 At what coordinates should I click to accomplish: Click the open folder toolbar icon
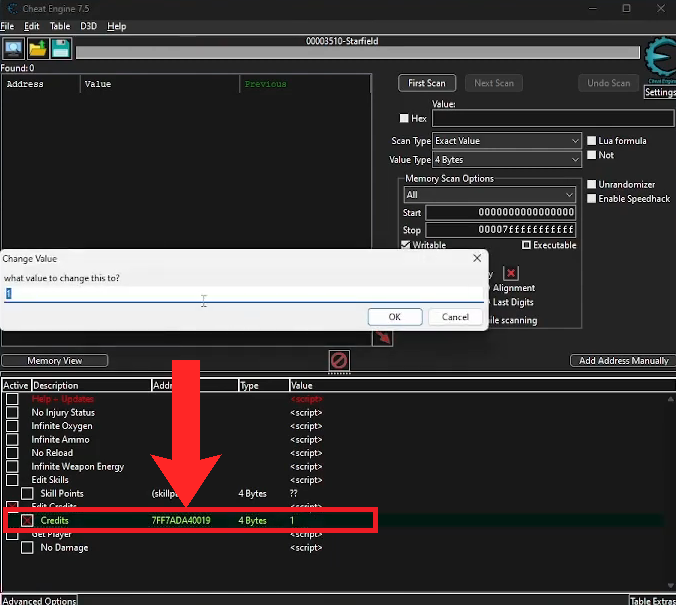(x=37, y=48)
